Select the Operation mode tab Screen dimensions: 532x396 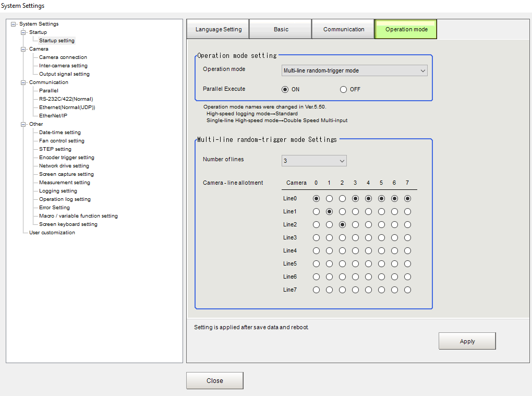pyautogui.click(x=406, y=29)
